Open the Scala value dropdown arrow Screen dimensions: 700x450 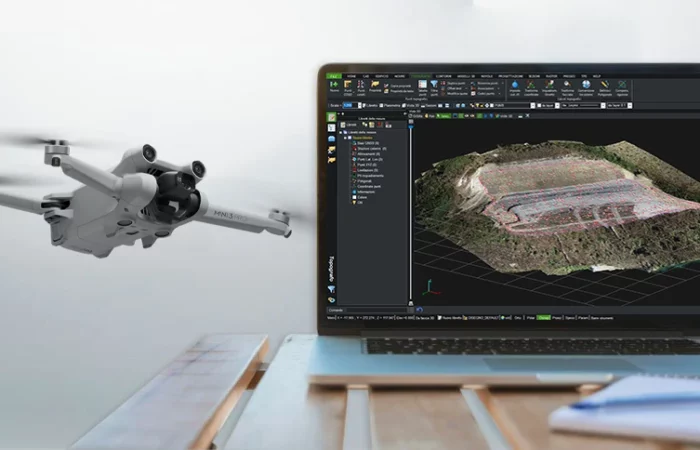tap(360, 105)
